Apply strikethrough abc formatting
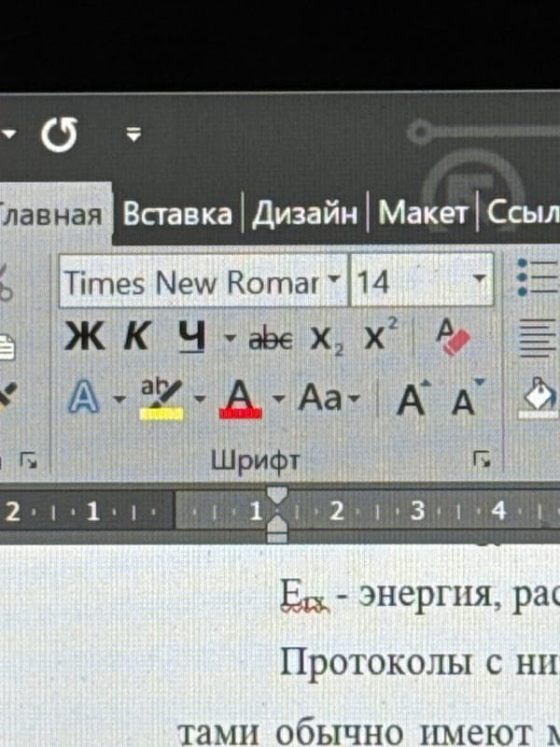The width and height of the screenshot is (560, 747). point(271,339)
